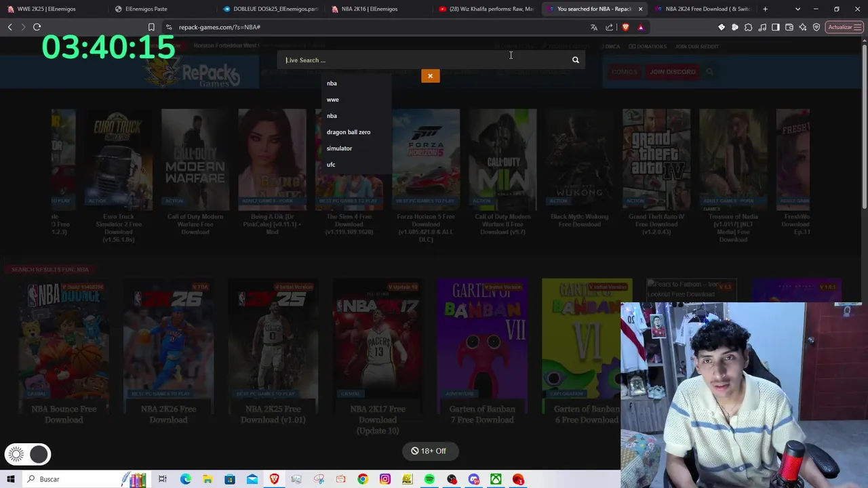The image size is (868, 488).
Task: Open Black Myth: Wukong Free Download
Action: click(579, 220)
